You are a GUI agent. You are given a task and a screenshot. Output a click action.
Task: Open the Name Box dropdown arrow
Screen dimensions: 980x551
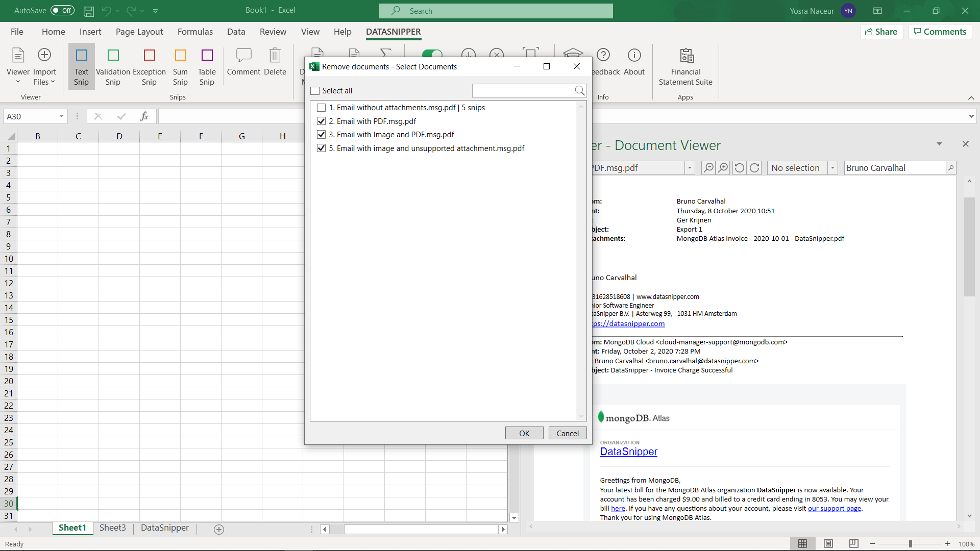(61, 116)
